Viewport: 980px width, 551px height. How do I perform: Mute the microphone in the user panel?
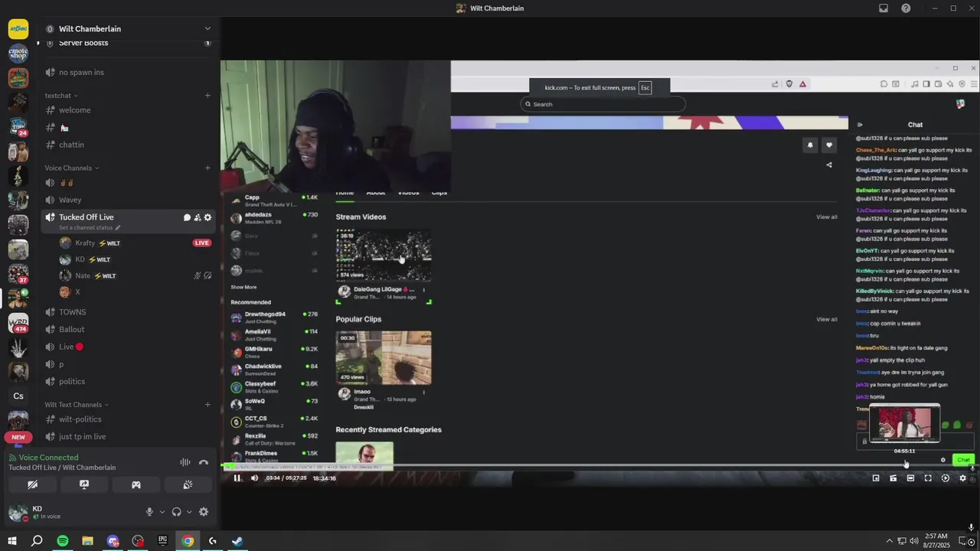149,512
